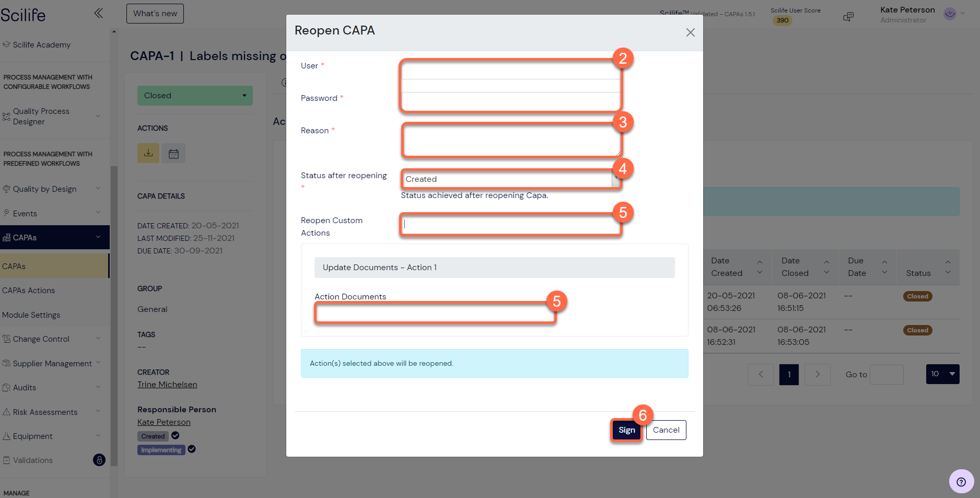
Task: Click into the Password input field
Action: coord(510,101)
